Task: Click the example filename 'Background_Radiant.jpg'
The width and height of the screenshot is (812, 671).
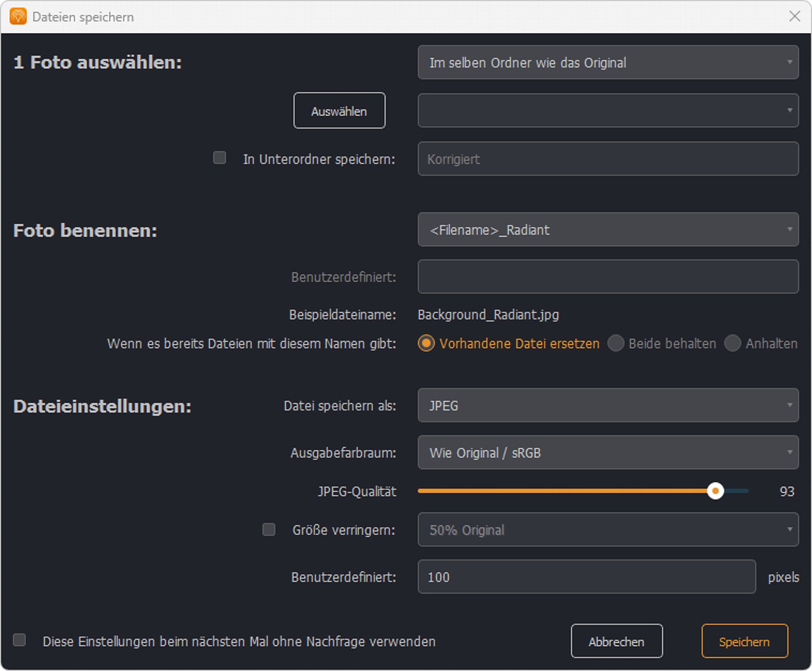Action: [488, 315]
